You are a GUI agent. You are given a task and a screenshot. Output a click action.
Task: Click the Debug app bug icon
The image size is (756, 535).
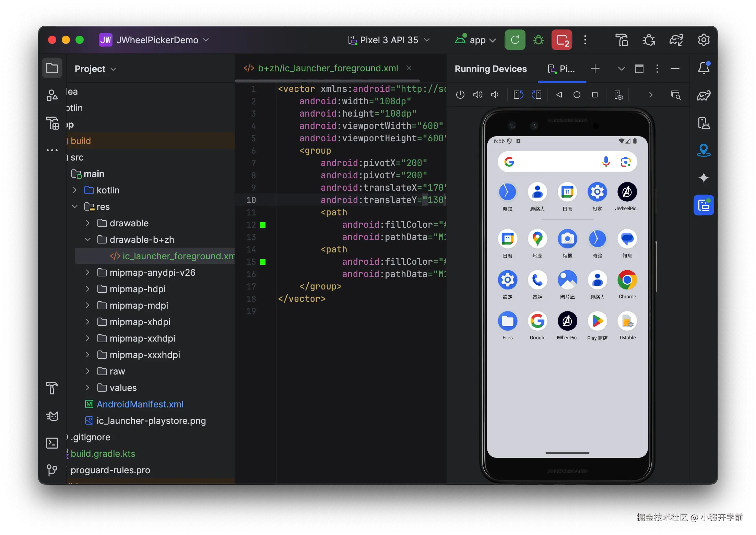point(539,40)
